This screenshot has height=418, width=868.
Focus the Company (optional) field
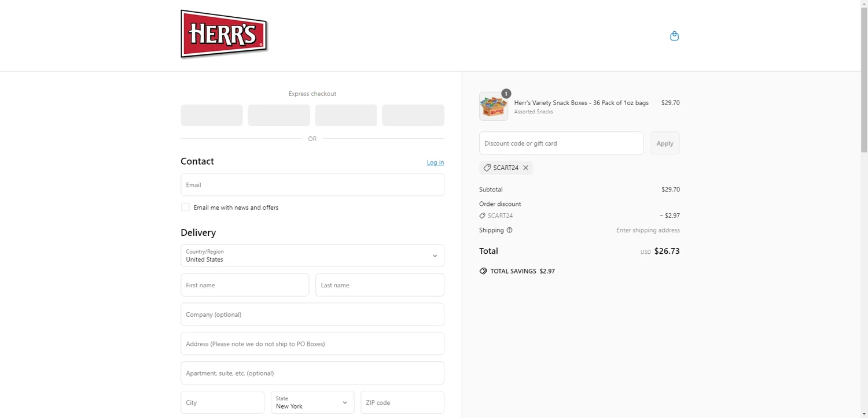pyautogui.click(x=312, y=315)
